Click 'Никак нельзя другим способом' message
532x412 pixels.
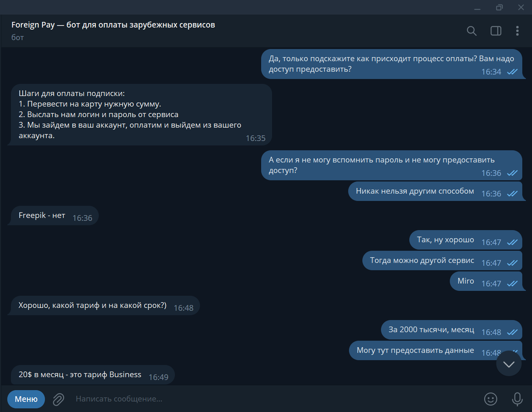click(435, 192)
